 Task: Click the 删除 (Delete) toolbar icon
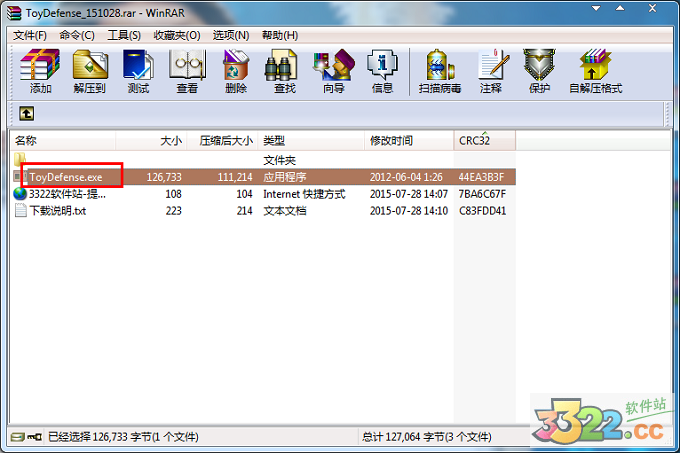[x=235, y=65]
